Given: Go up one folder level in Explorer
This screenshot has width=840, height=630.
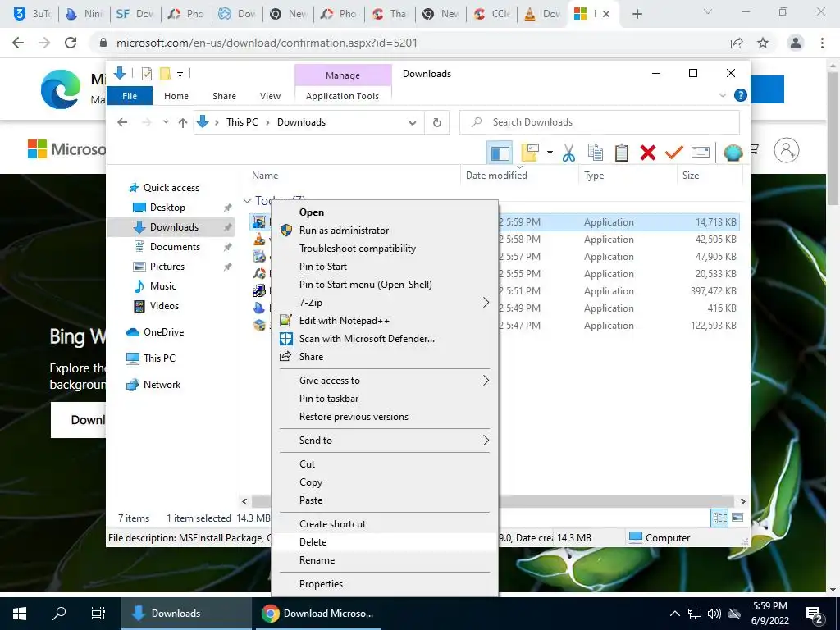Looking at the screenshot, I should [183, 123].
